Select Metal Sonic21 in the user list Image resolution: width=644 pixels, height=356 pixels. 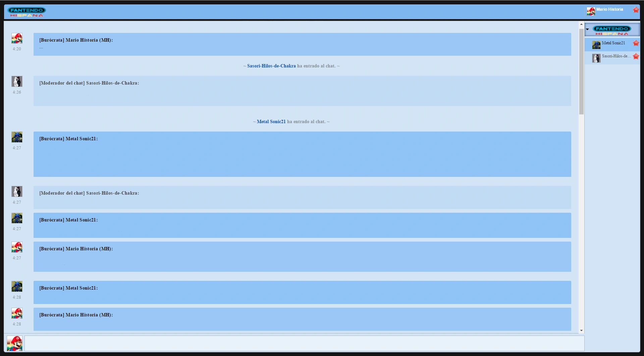point(613,43)
